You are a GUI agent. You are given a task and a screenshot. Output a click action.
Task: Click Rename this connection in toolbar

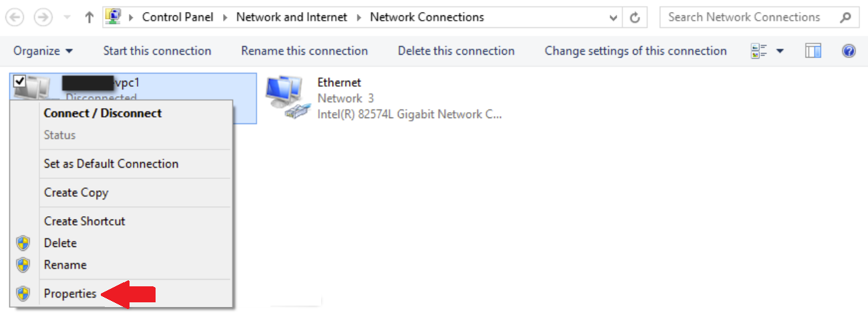pos(304,51)
